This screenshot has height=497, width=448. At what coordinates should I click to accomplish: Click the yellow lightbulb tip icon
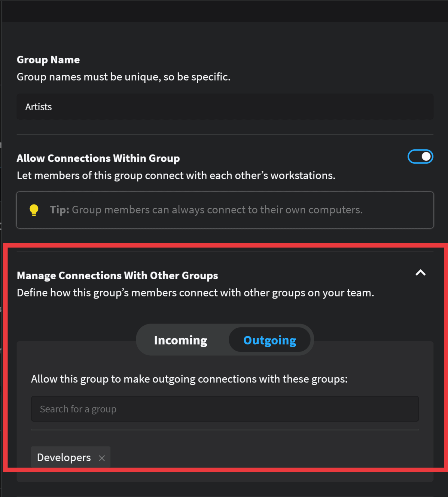pos(34,210)
